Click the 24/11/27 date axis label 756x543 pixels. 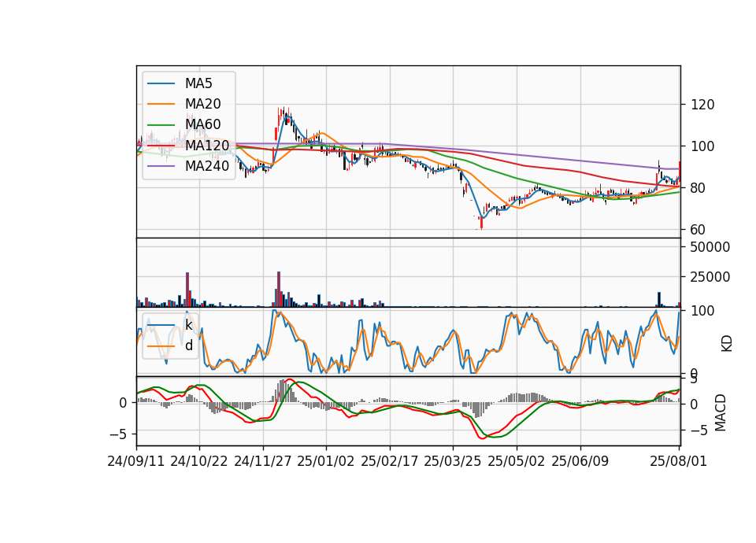[x=263, y=461]
